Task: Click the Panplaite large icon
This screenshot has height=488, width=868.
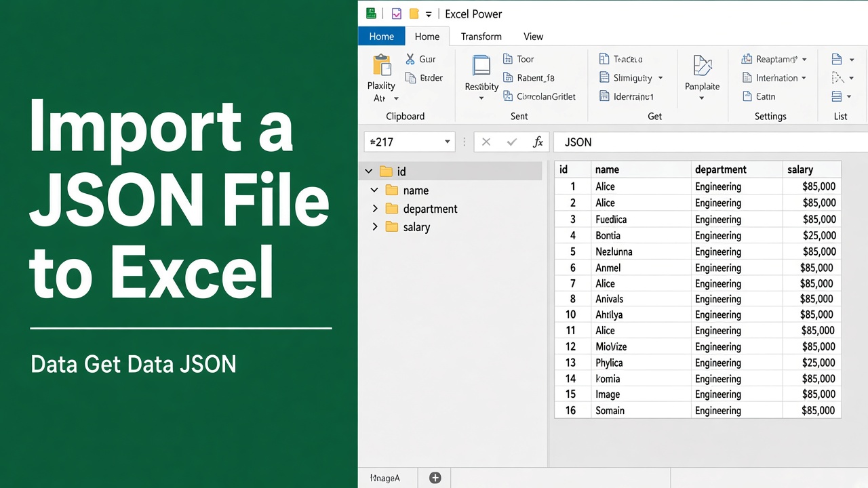Action: [703, 66]
